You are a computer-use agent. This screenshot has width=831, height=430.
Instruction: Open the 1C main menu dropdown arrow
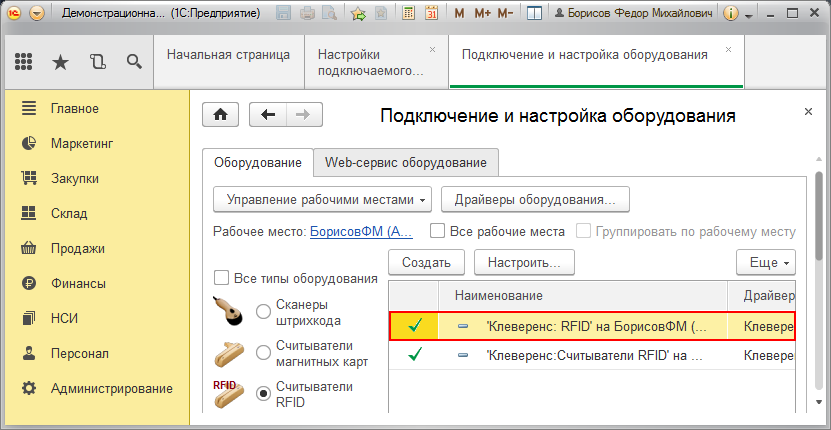coord(37,14)
